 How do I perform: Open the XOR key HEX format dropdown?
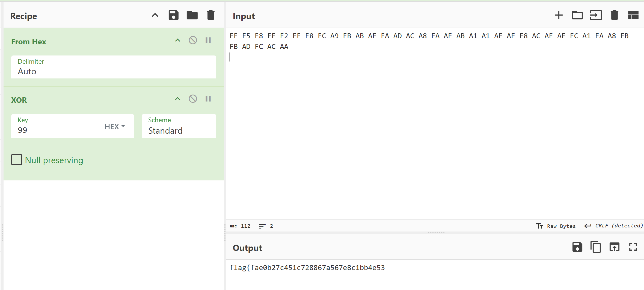[115, 127]
